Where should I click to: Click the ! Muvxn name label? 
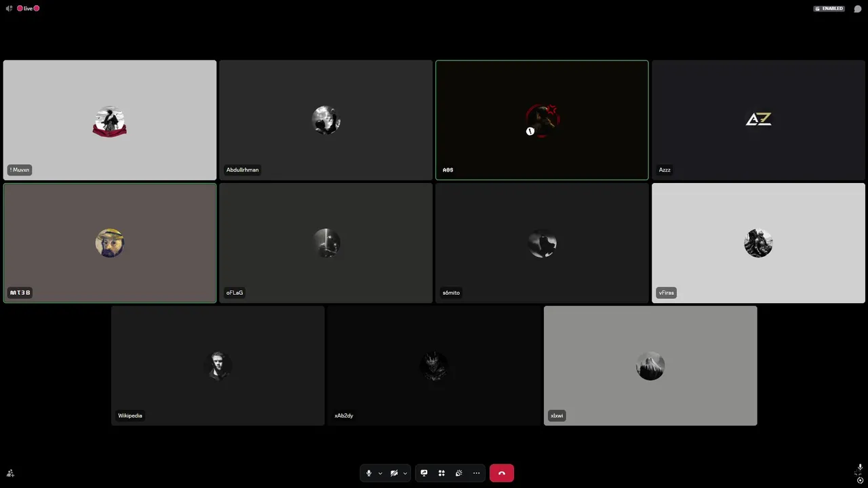coord(20,170)
